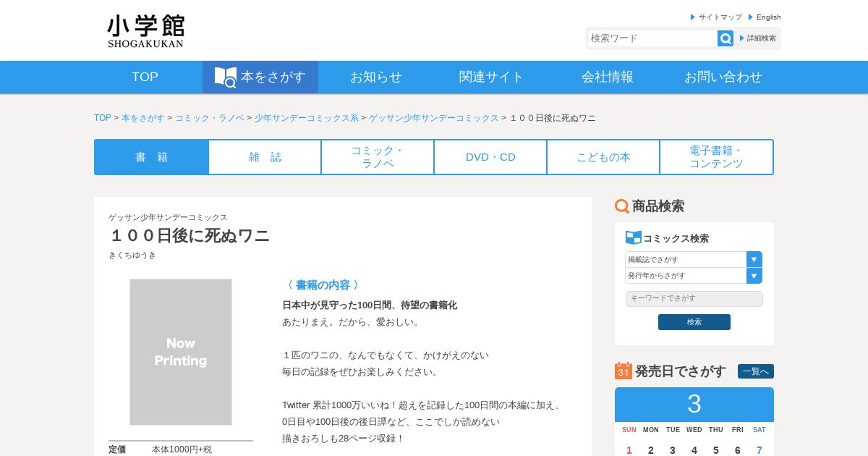Open the 発行年からさがす dropdown

tap(694, 276)
